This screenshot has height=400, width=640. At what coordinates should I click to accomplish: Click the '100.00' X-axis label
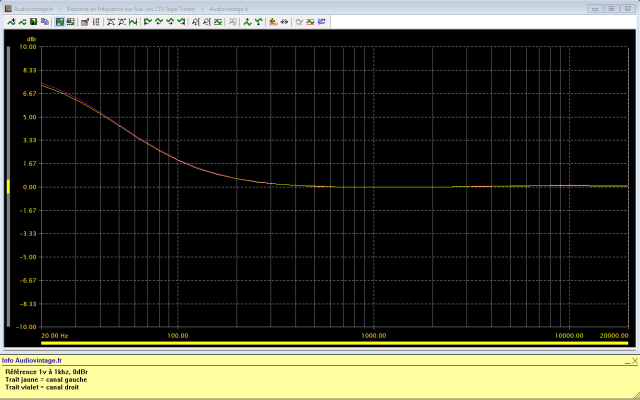point(178,336)
